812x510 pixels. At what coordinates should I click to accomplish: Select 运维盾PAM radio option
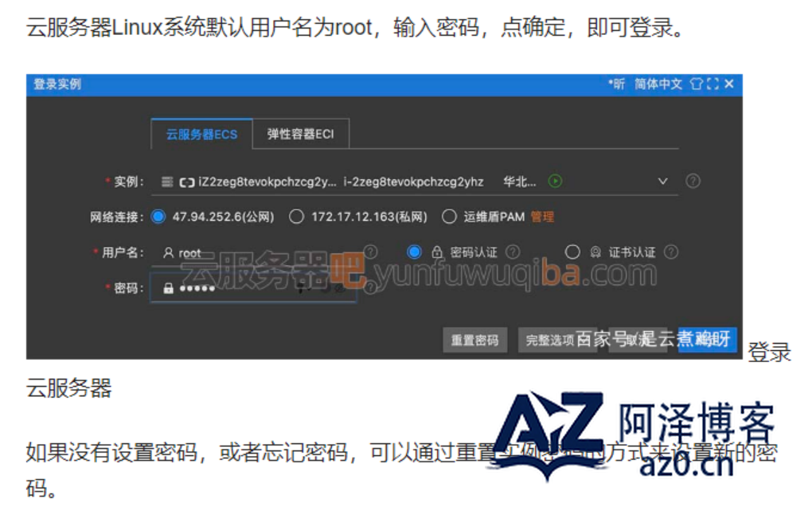[449, 216]
